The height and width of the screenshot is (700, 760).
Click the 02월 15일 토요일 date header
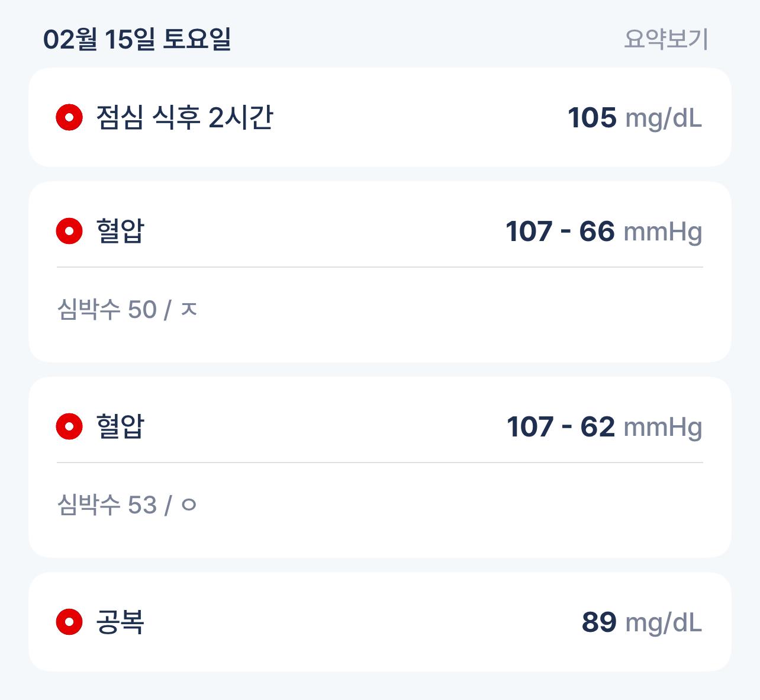click(137, 39)
